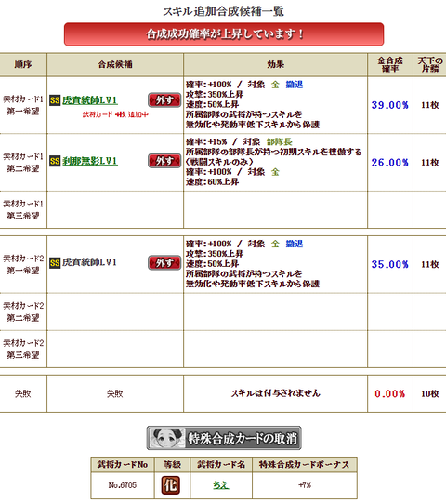Click the girl portrait on cancel button
Viewport: 446px width, 504px height.
[166, 438]
